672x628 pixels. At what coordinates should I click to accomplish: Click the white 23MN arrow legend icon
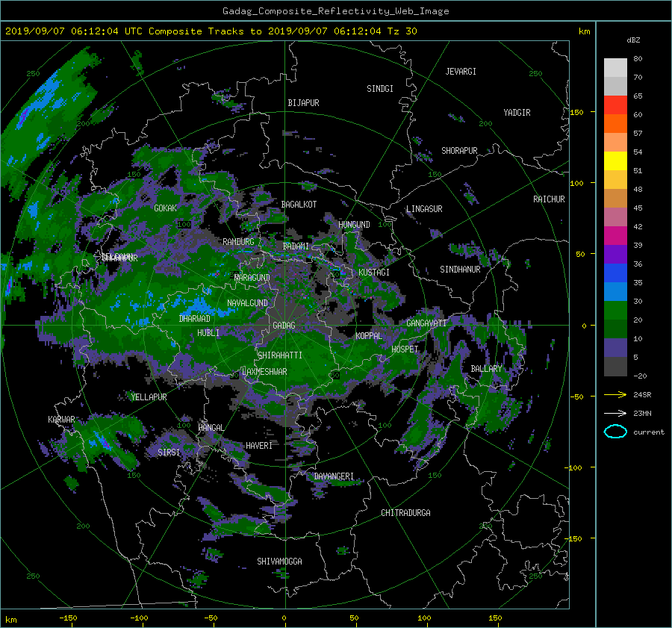[x=615, y=413]
